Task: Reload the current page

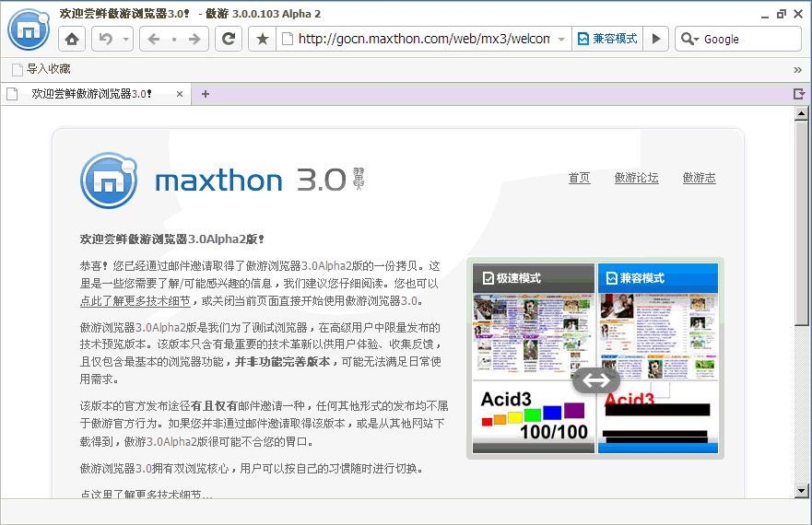Action: click(229, 39)
